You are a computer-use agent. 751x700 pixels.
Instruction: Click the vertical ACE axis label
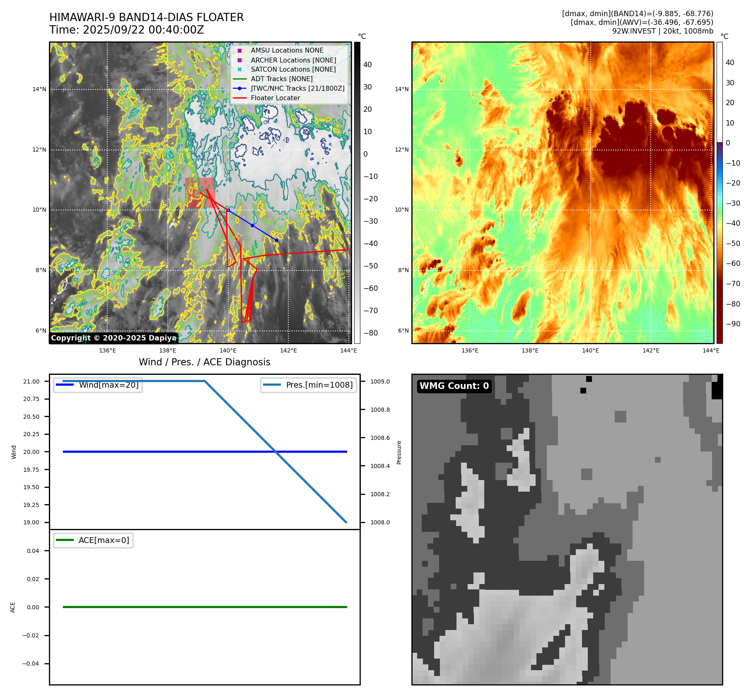pyautogui.click(x=13, y=607)
